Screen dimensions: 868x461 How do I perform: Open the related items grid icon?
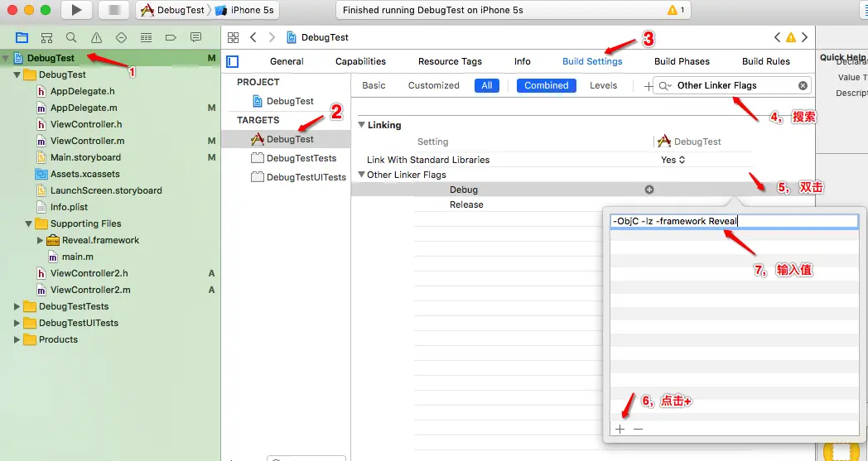point(233,37)
